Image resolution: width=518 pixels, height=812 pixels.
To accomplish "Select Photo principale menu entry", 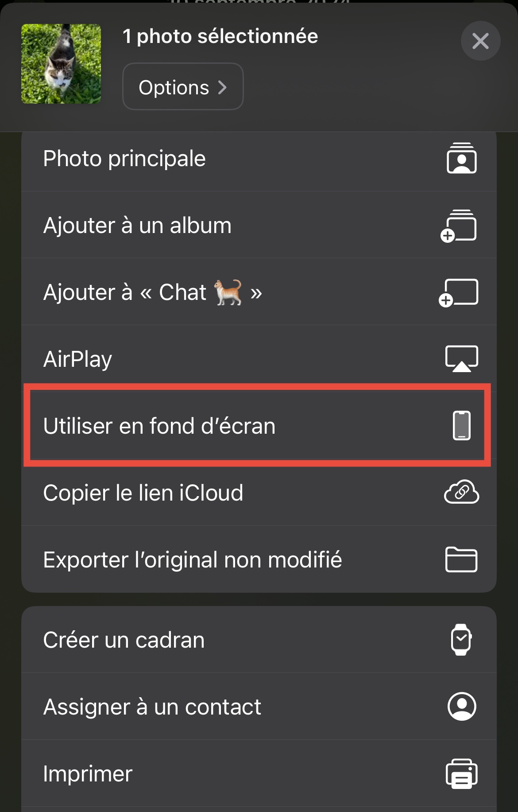I will click(x=125, y=159).
